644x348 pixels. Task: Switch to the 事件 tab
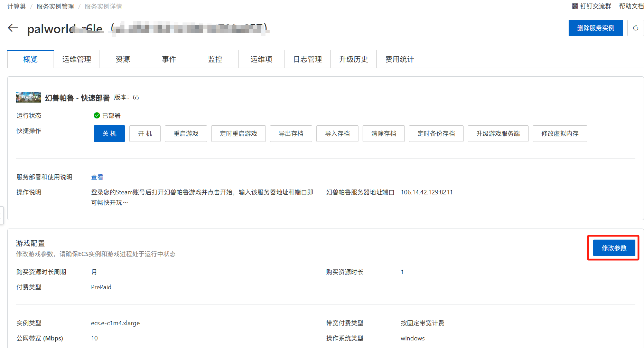point(169,59)
